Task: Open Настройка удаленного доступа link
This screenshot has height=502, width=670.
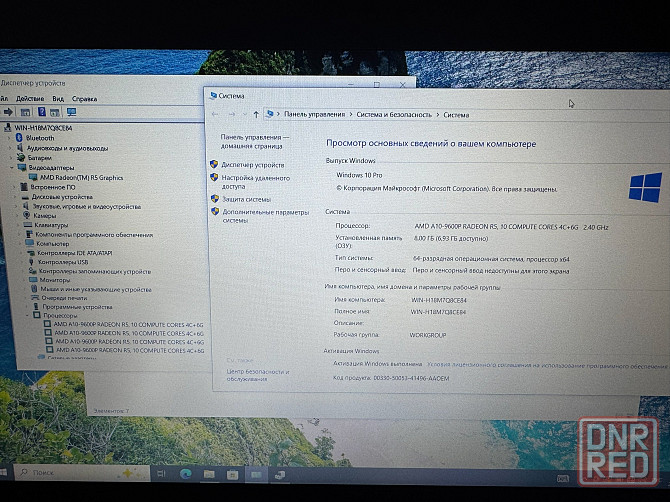Action: 256,182
